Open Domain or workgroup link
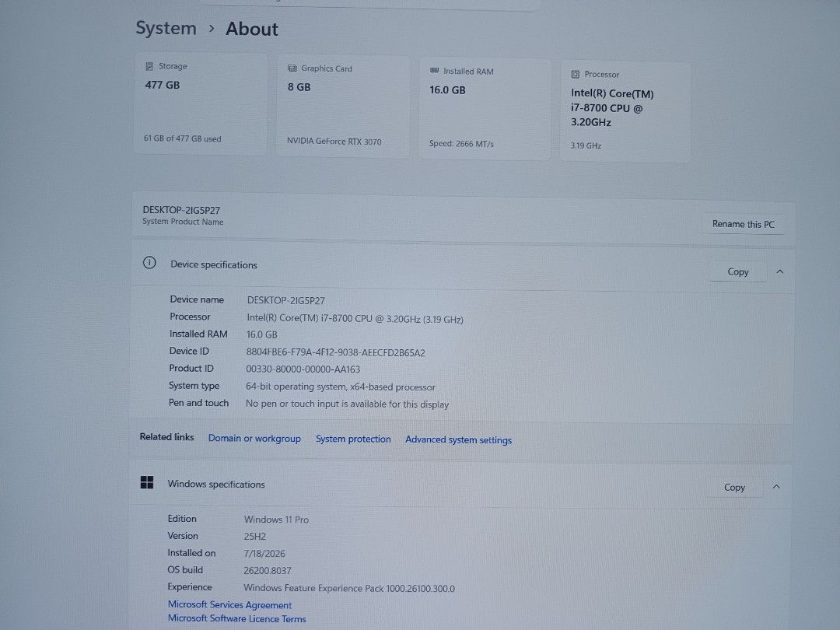 click(x=254, y=438)
